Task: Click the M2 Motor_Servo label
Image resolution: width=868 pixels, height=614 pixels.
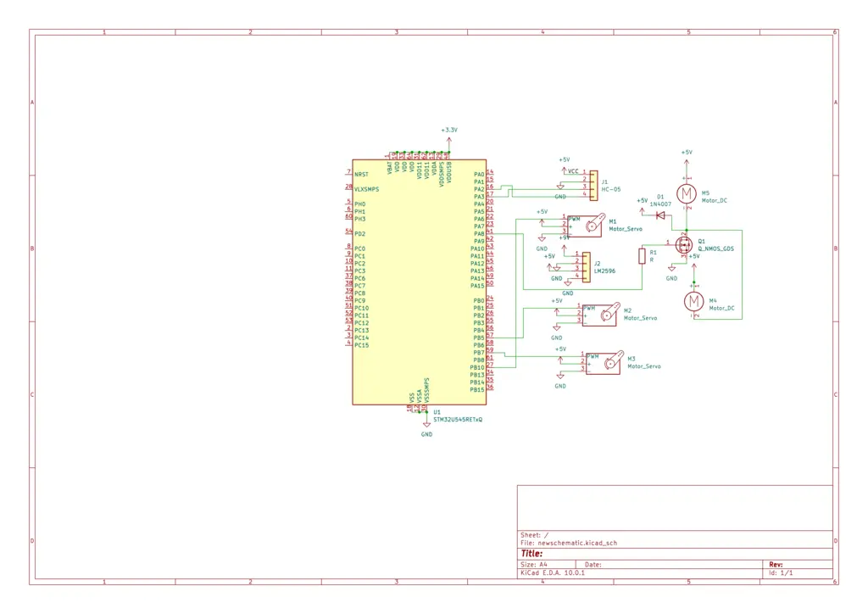Action: [641, 318]
